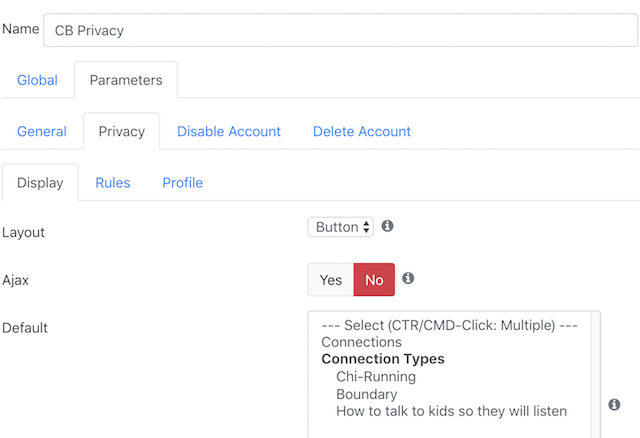Set Ajax to No
The height and width of the screenshot is (438, 640).
[x=374, y=280]
